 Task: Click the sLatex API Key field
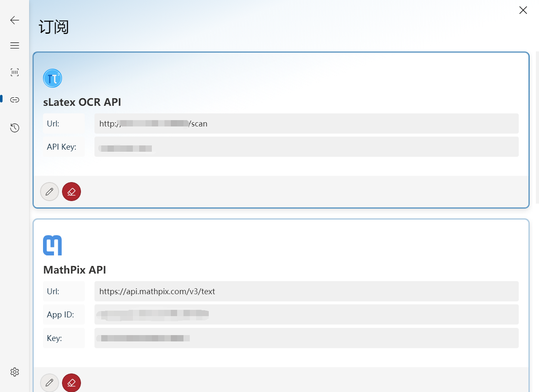tap(307, 147)
